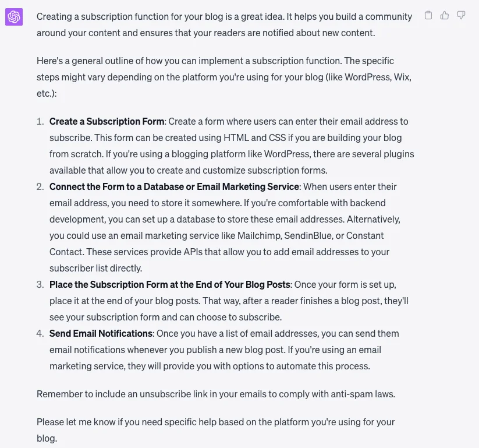
Task: Click the "Place the Subscription Form" bold heading
Action: click(x=169, y=284)
